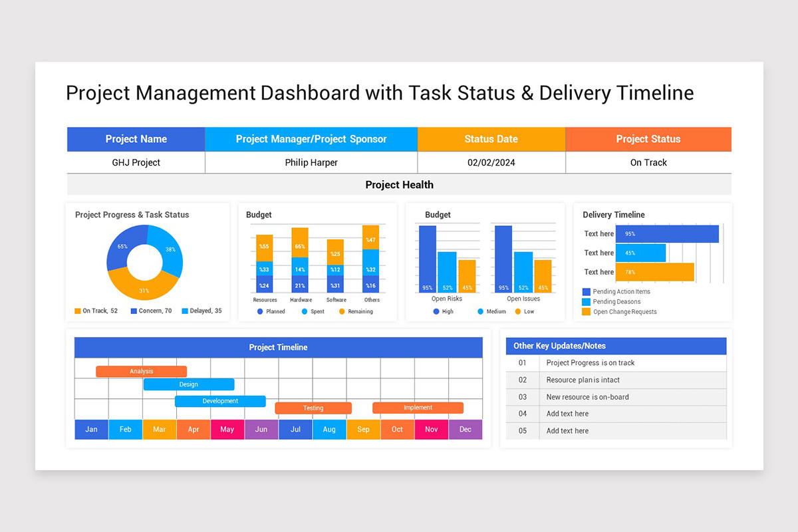Screen dimensions: 798x532
Task: Select the Jul month label in the timeline
Action: point(295,430)
